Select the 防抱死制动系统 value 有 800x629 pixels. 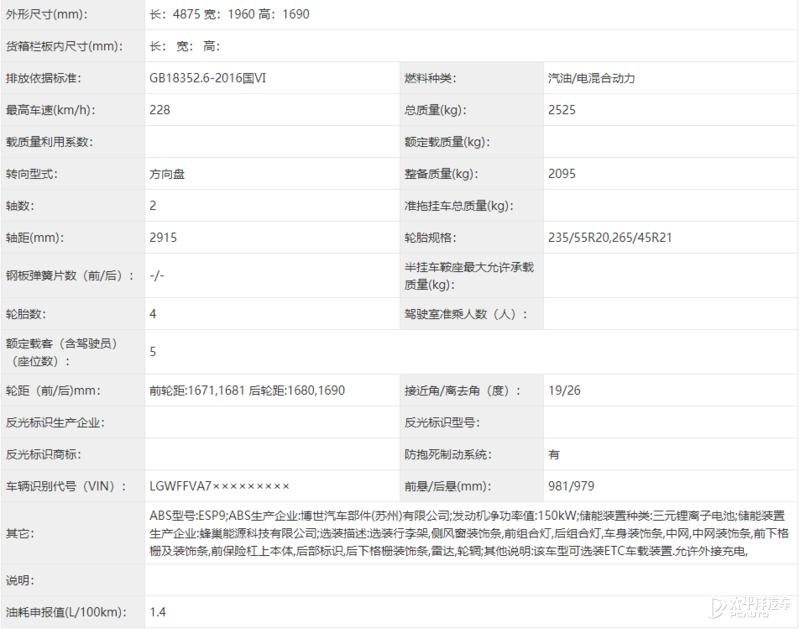coord(551,453)
